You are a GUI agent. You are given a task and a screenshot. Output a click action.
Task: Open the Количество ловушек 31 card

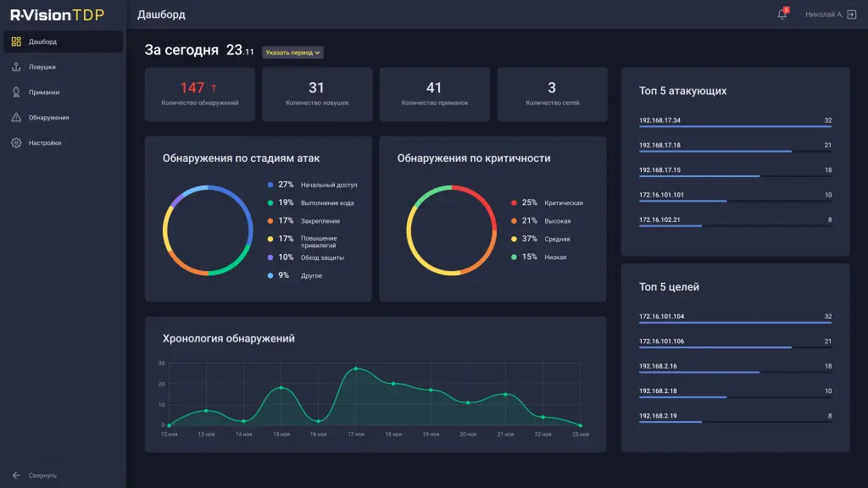click(317, 94)
